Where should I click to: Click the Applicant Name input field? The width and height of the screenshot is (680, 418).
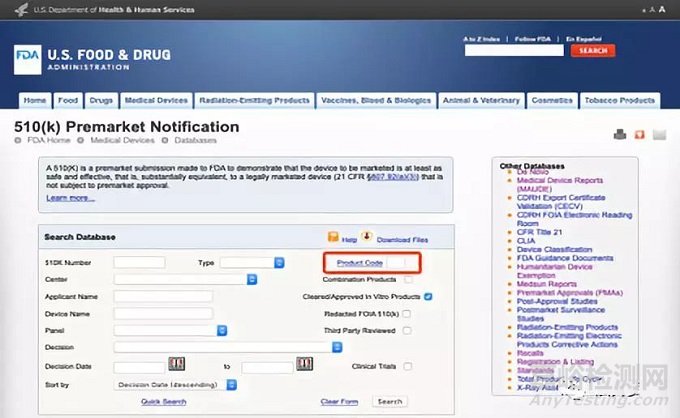[x=163, y=296]
